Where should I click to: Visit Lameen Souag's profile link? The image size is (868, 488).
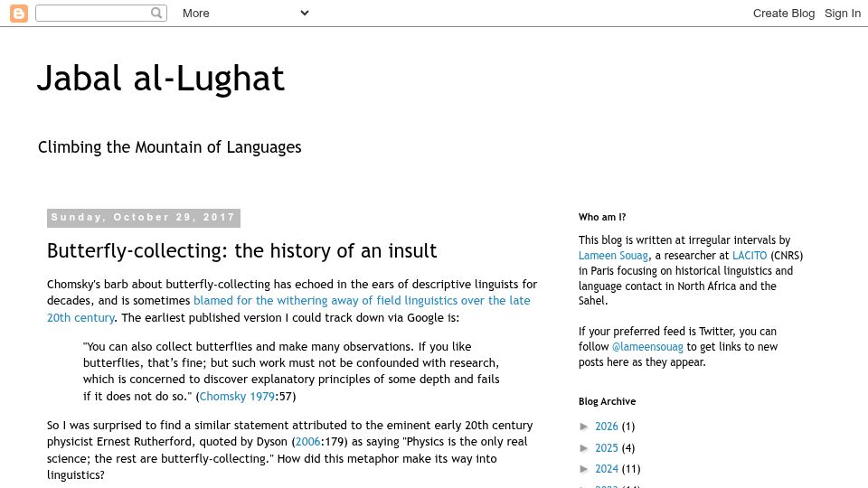tap(613, 256)
